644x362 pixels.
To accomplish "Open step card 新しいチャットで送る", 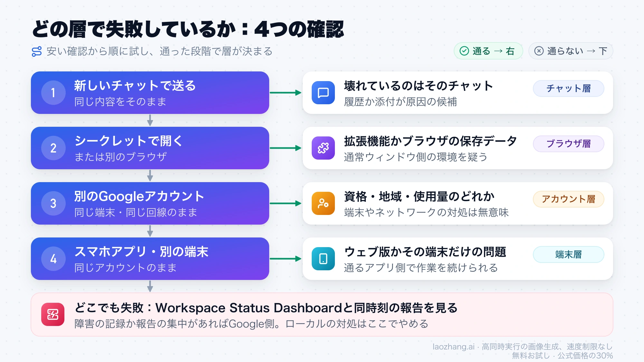I will tap(150, 93).
